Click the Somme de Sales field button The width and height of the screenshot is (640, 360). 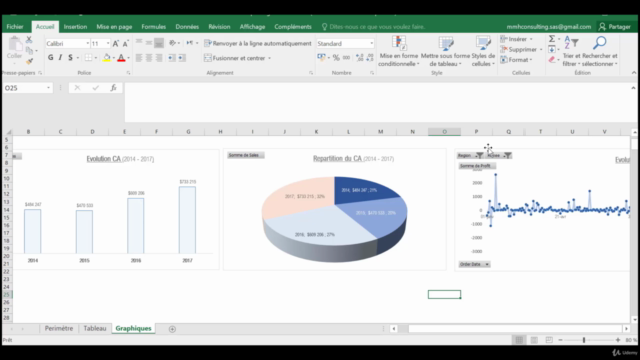(x=245, y=155)
